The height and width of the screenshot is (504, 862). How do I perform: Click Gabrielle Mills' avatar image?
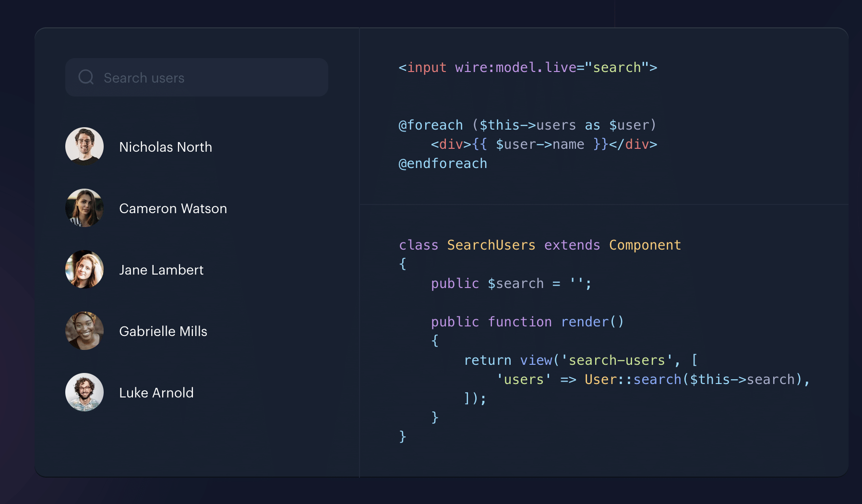point(84,331)
